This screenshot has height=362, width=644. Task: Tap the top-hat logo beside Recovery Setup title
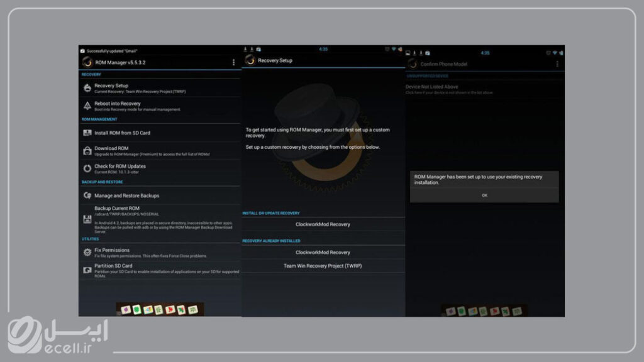click(250, 60)
